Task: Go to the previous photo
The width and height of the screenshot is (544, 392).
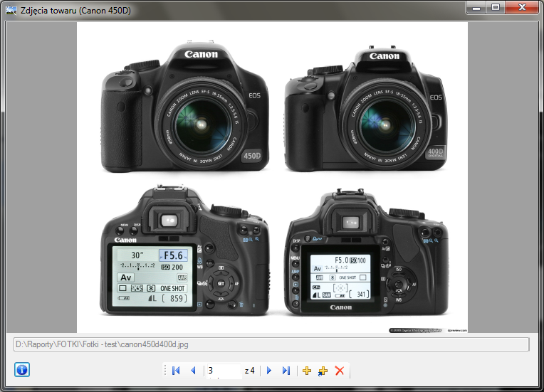Action: [x=193, y=371]
